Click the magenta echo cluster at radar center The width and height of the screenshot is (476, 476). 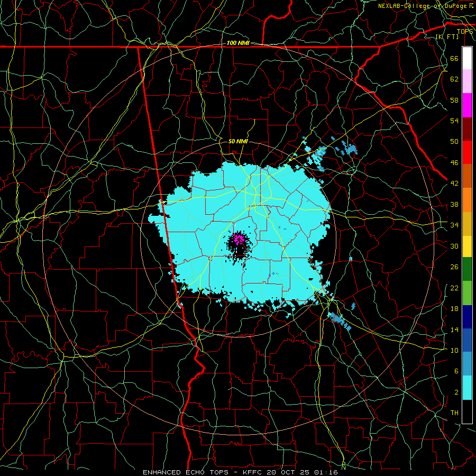click(x=239, y=239)
